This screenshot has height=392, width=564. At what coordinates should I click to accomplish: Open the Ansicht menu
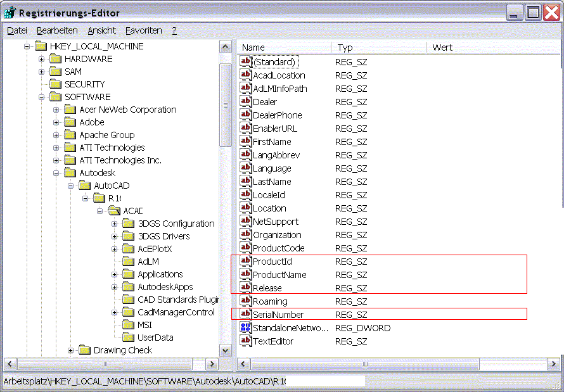tap(102, 30)
